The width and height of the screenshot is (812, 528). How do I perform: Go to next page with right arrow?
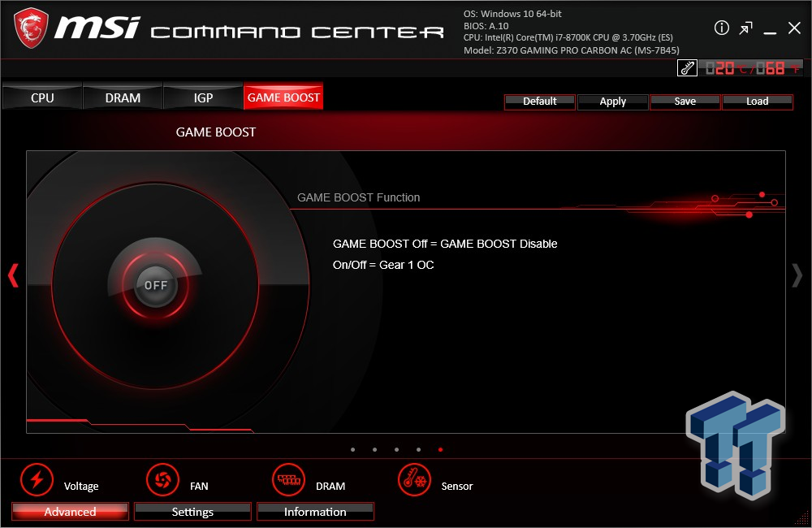click(x=797, y=275)
